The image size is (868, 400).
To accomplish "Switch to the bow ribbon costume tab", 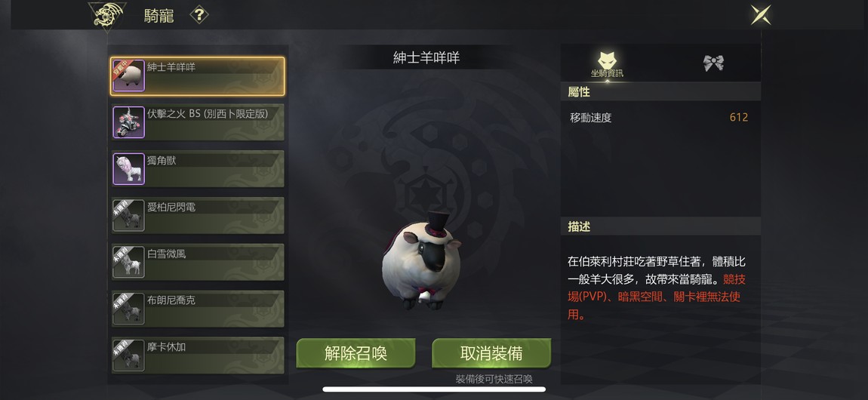I will point(713,63).
